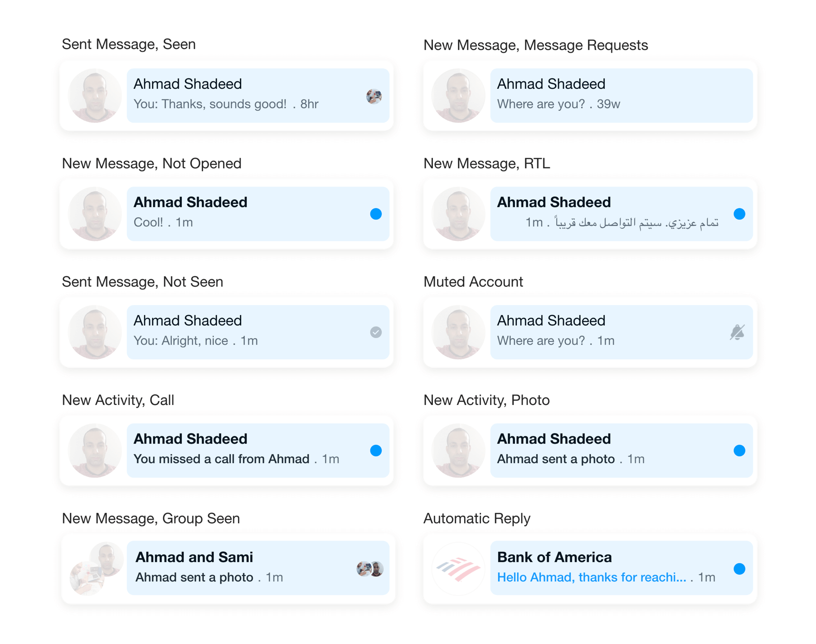Click the 'Hello Ahmad, thanks for reachi...' blue text

click(592, 577)
